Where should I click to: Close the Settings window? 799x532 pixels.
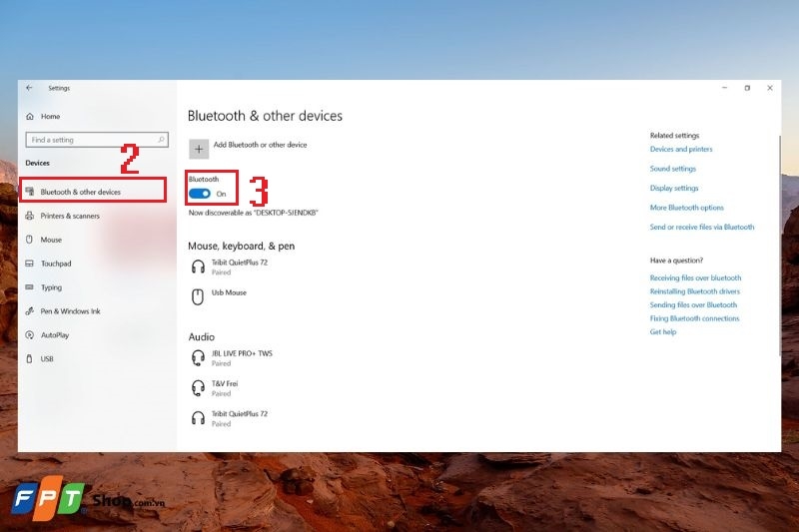click(x=770, y=88)
